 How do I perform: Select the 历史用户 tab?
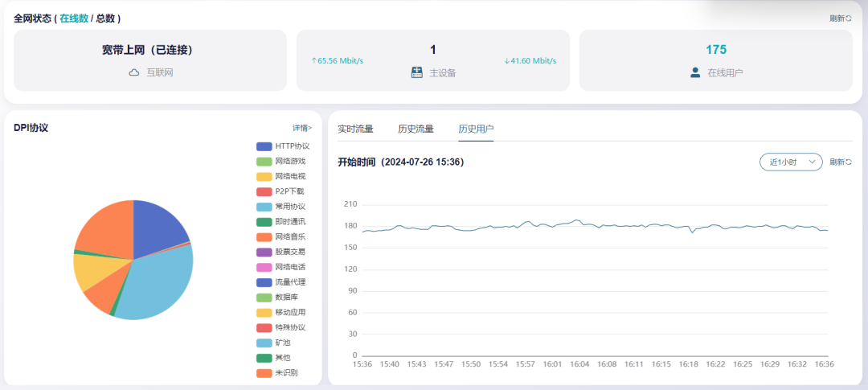(x=476, y=129)
